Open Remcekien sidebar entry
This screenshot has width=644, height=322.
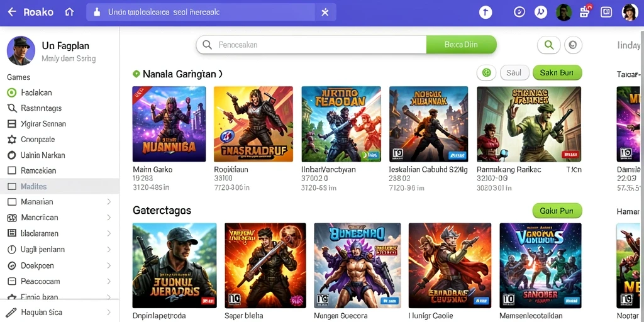point(60,170)
